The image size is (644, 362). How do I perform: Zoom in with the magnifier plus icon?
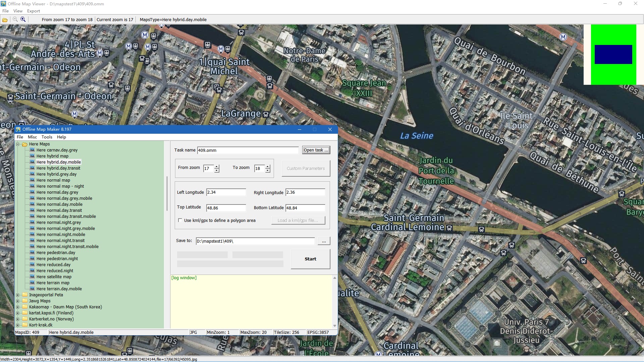coord(23,19)
